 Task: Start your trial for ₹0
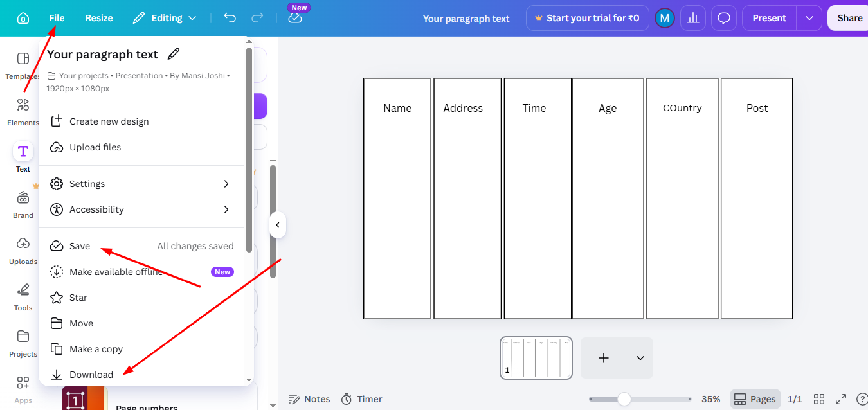tap(586, 18)
